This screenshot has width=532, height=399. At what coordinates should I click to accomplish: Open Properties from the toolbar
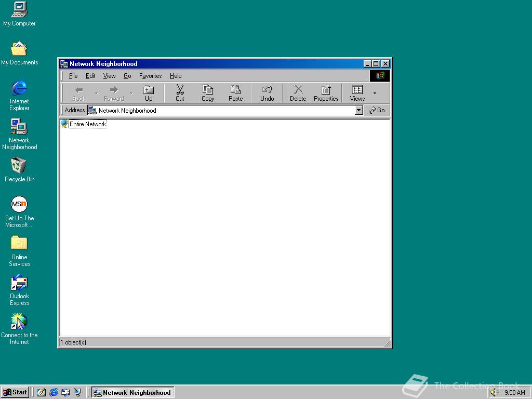[326, 94]
